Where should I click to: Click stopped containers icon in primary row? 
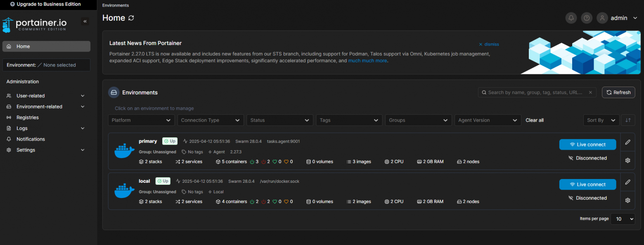(263, 162)
